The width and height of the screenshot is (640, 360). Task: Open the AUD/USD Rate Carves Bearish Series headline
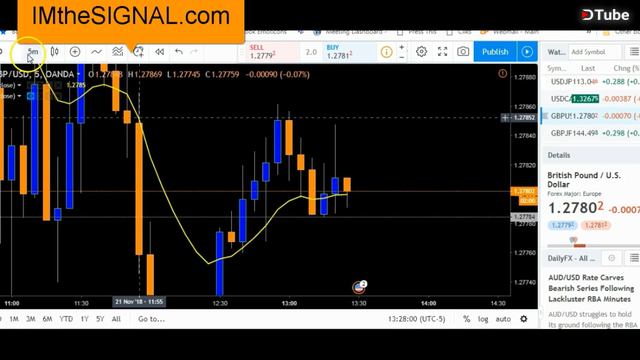point(591,288)
